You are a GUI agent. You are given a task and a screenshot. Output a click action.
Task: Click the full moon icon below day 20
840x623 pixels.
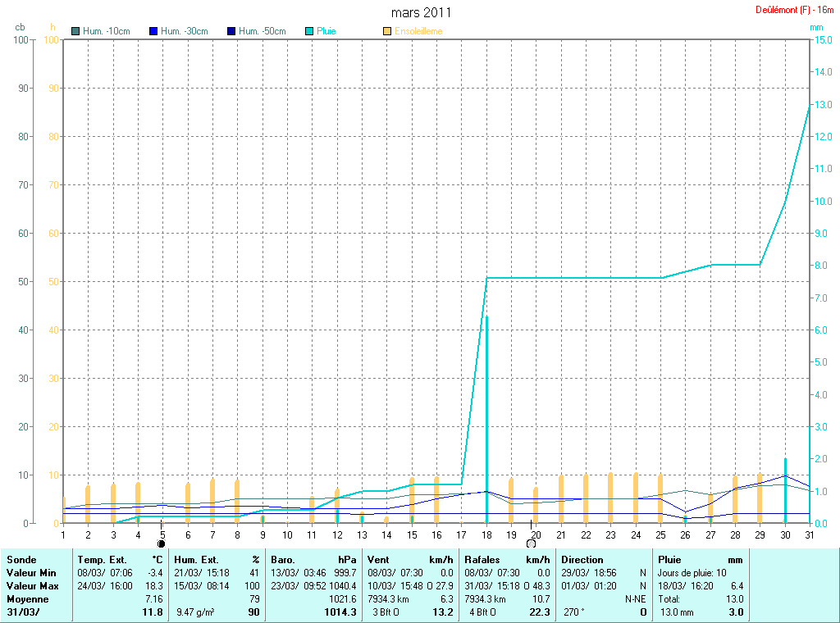point(532,543)
